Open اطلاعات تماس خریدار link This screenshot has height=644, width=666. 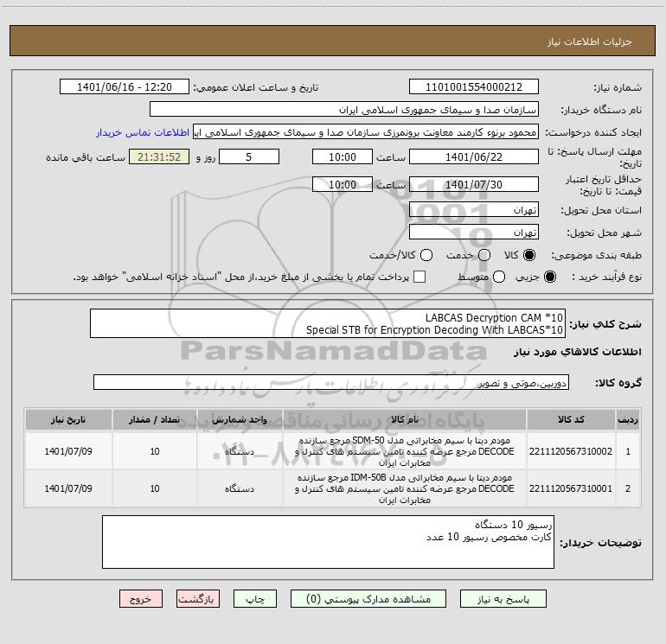click(143, 132)
